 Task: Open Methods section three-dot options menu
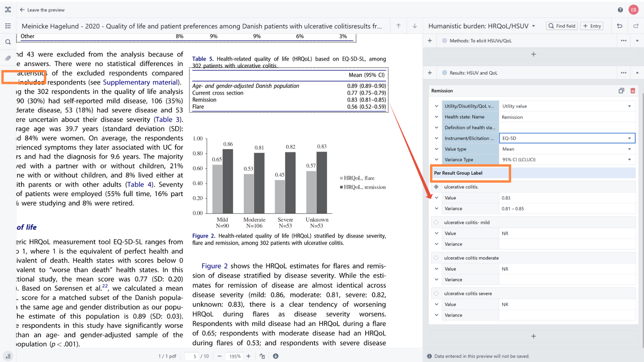[x=623, y=41]
